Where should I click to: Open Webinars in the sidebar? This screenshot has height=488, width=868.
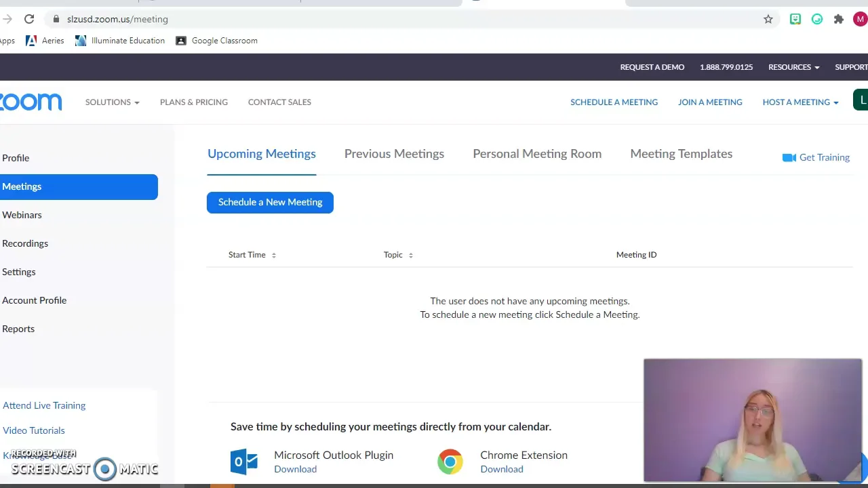(x=22, y=215)
